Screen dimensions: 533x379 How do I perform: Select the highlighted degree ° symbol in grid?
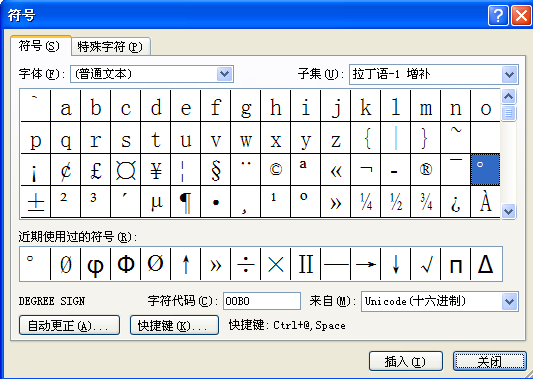pos(485,169)
